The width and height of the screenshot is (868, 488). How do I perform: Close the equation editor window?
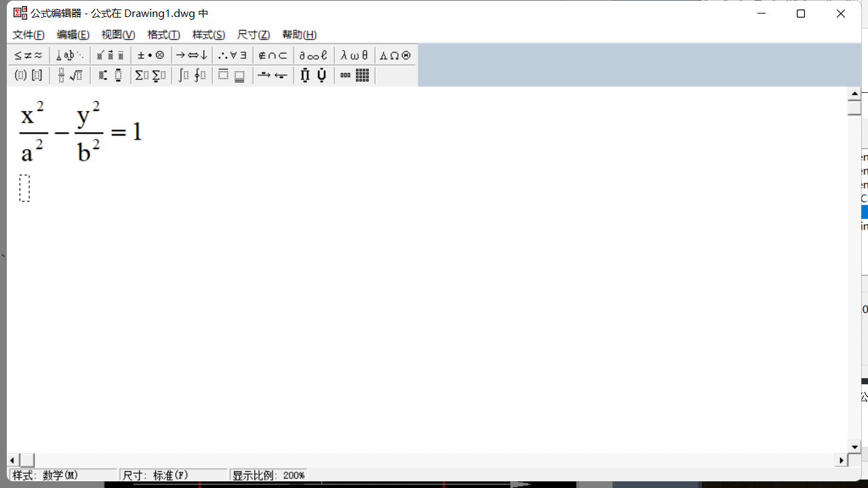pyautogui.click(x=841, y=14)
